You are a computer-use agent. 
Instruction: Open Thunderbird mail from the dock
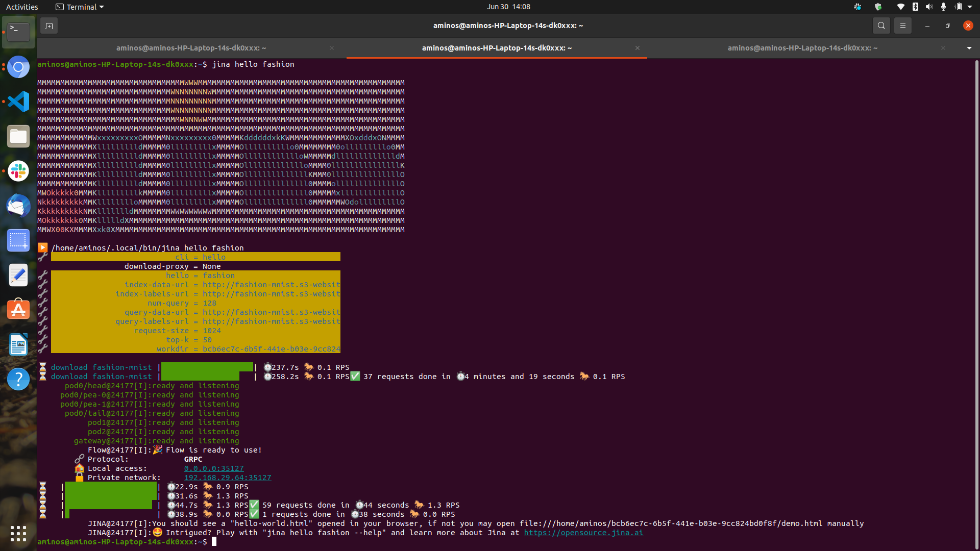click(18, 206)
